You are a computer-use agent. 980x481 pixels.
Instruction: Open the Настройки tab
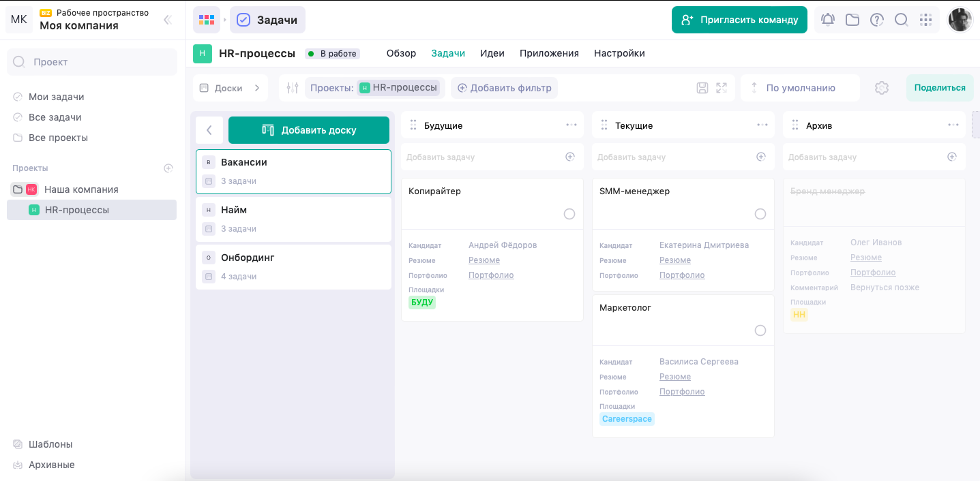[x=619, y=53]
